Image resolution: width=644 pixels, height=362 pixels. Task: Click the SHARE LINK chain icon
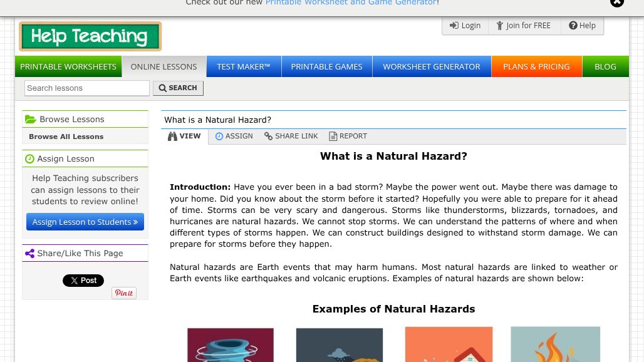coord(268,136)
